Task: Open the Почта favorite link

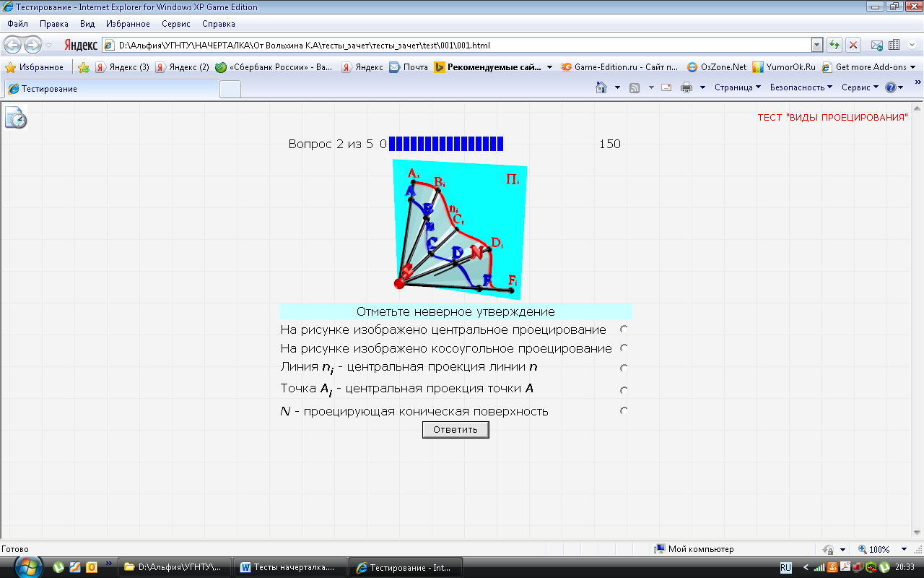Action: [409, 67]
